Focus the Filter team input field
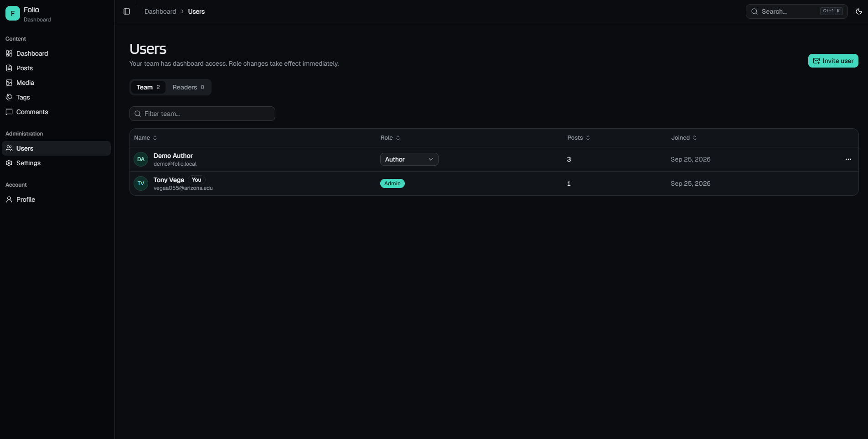 [x=202, y=114]
